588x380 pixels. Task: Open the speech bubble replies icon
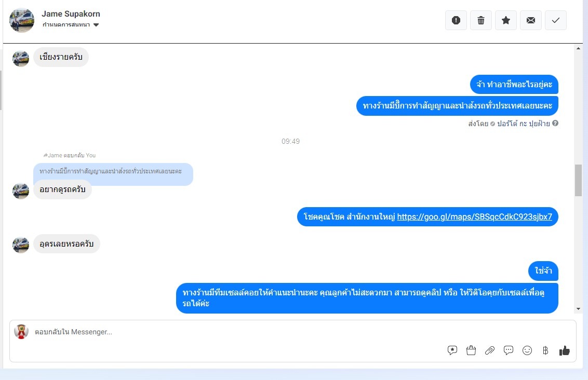(509, 350)
